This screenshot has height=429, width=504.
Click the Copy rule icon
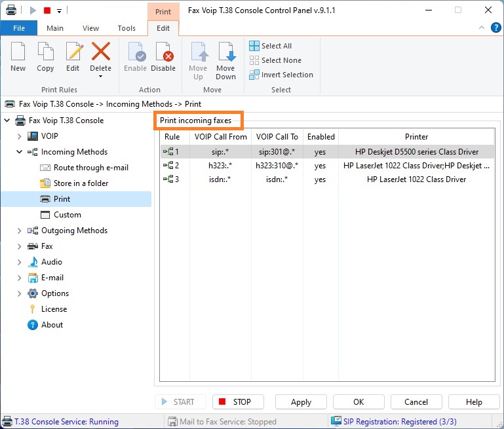point(45,51)
